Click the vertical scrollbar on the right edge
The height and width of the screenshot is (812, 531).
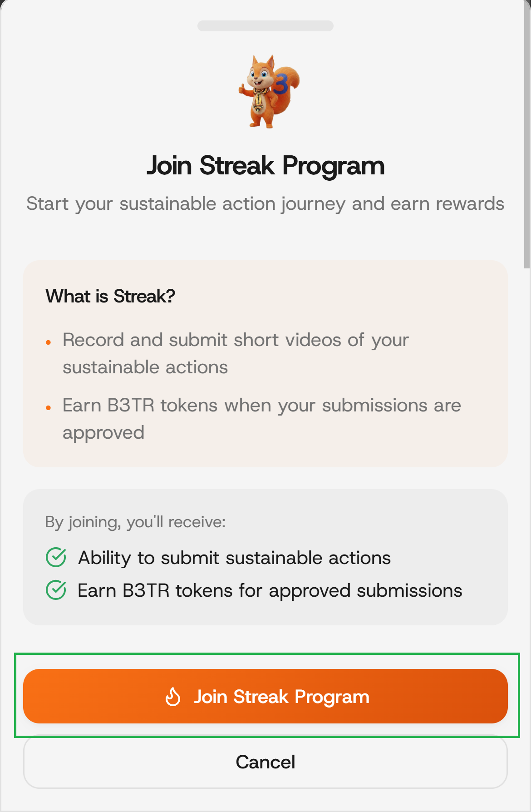[x=526, y=136]
